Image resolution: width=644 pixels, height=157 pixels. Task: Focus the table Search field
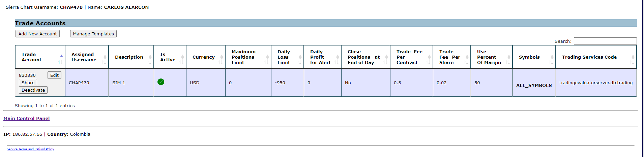[605, 41]
